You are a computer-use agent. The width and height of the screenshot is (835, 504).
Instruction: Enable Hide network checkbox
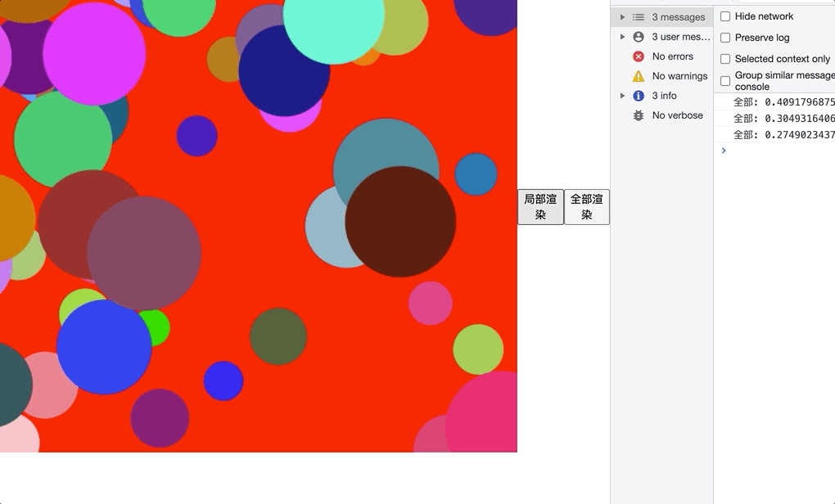coord(725,16)
